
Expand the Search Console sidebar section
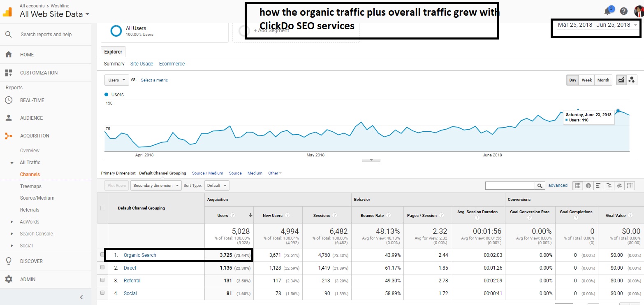12,234
